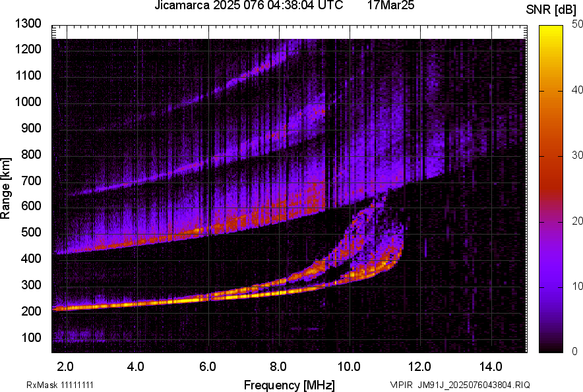Click the 500 range tick label
583x392 pixels.
[31, 232]
